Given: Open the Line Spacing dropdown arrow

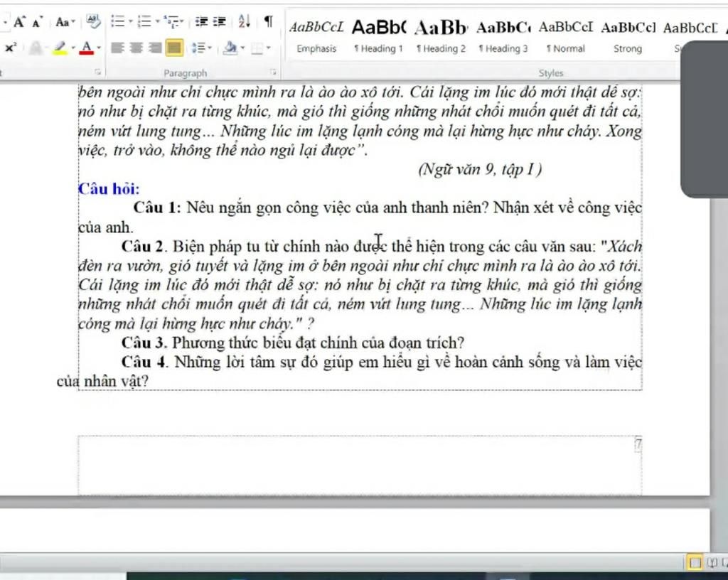Looking at the screenshot, I should click(210, 48).
